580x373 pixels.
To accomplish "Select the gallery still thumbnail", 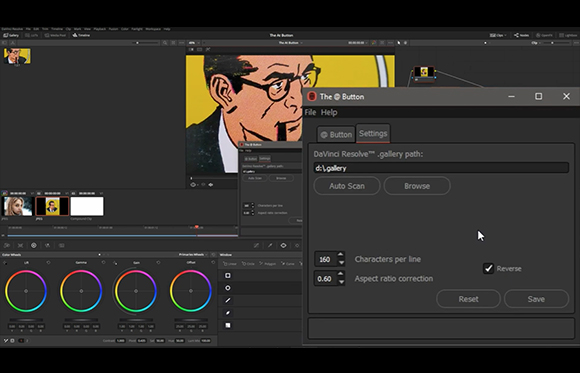I will coord(17,56).
